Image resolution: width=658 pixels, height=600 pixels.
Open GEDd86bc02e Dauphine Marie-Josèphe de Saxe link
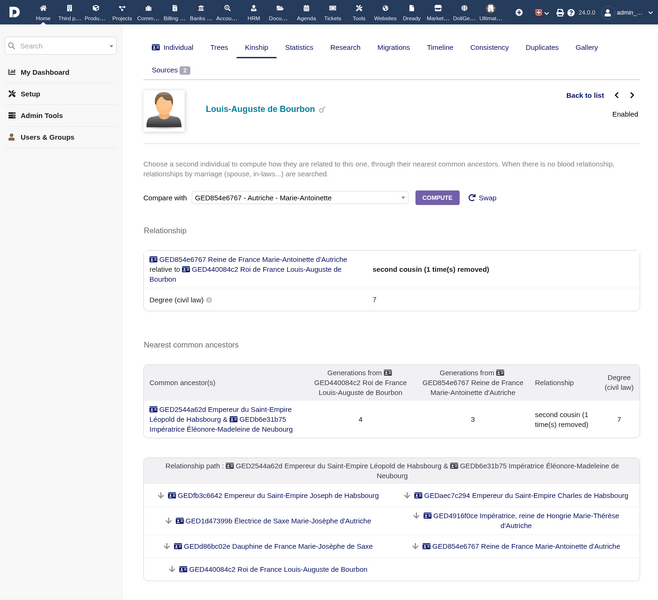click(273, 546)
